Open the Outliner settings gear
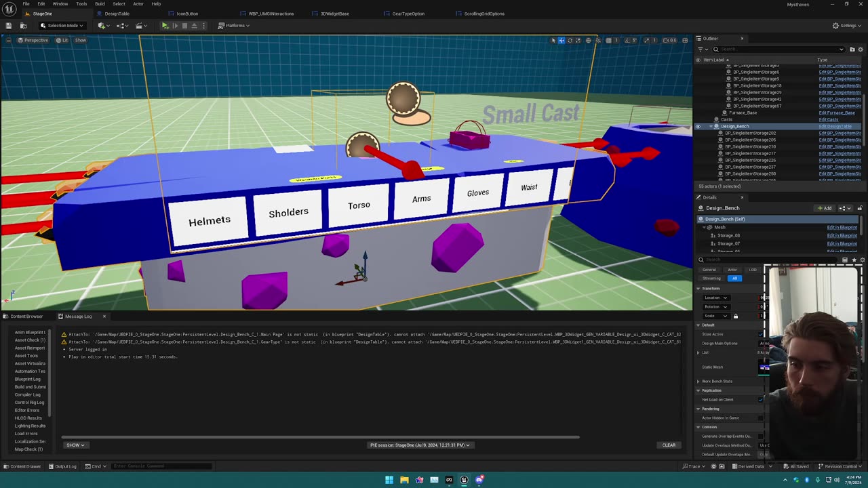Viewport: 868px width, 488px height. [861, 49]
